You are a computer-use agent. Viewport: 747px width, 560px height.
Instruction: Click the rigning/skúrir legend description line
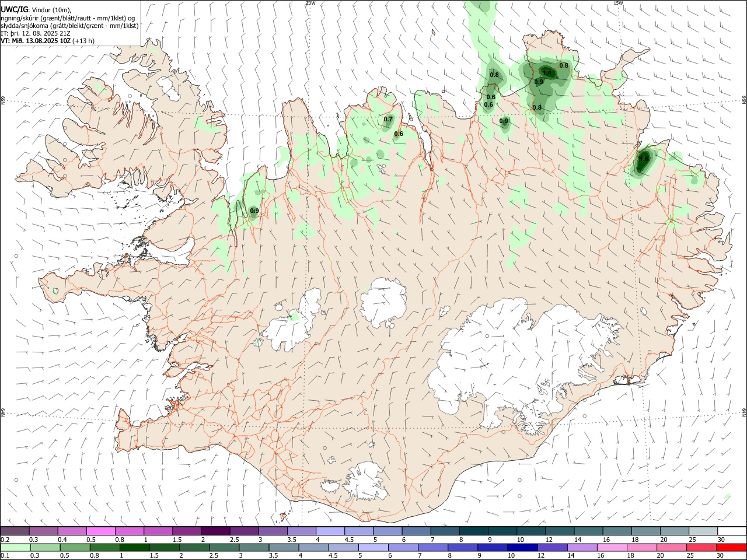[68, 18]
